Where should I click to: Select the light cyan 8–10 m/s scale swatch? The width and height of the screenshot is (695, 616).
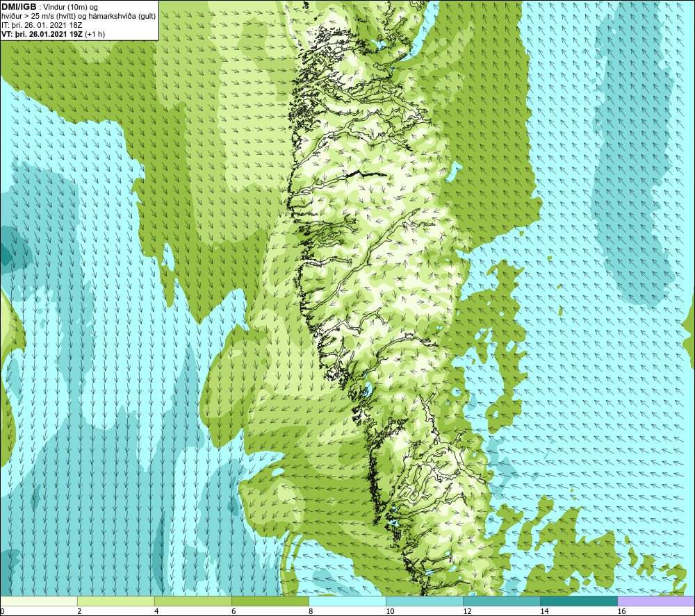coord(347,601)
